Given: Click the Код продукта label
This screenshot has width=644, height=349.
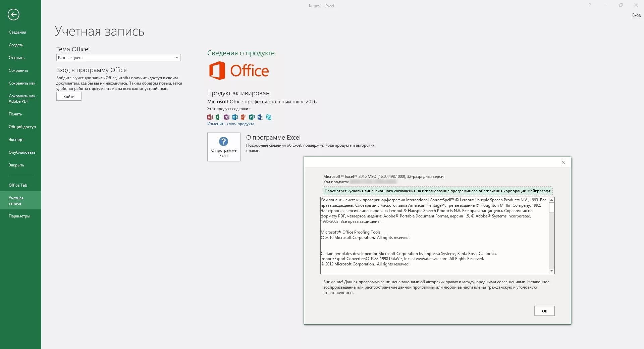Looking at the screenshot, I should click(336, 182).
